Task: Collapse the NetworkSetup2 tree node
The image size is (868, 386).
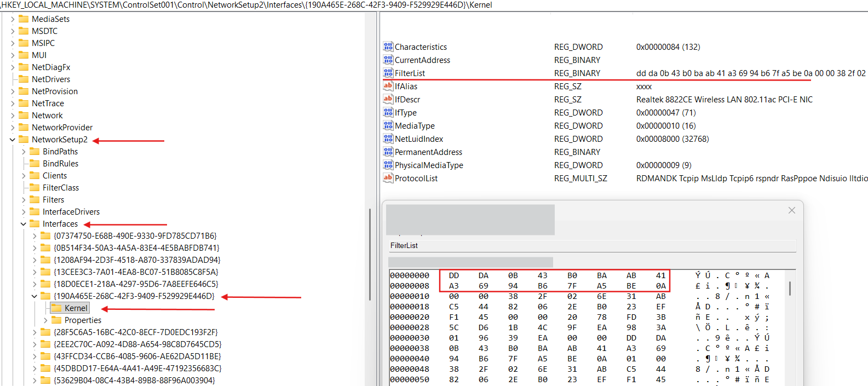Action: click(x=13, y=140)
